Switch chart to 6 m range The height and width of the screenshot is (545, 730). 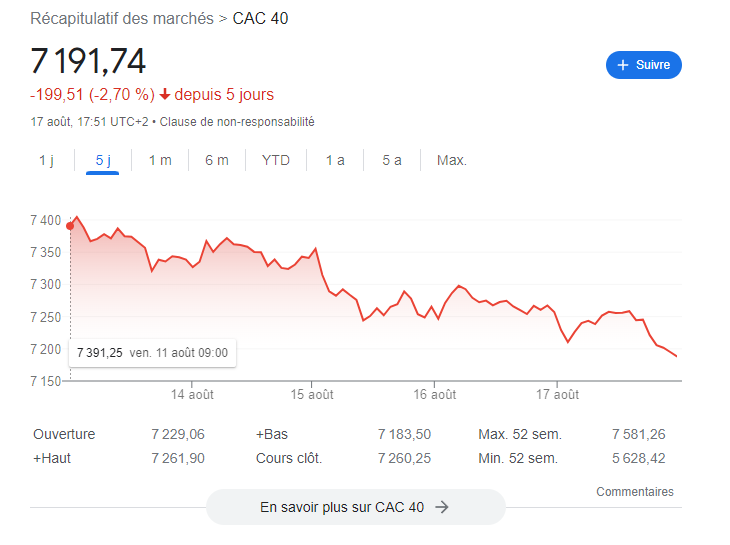click(x=217, y=160)
